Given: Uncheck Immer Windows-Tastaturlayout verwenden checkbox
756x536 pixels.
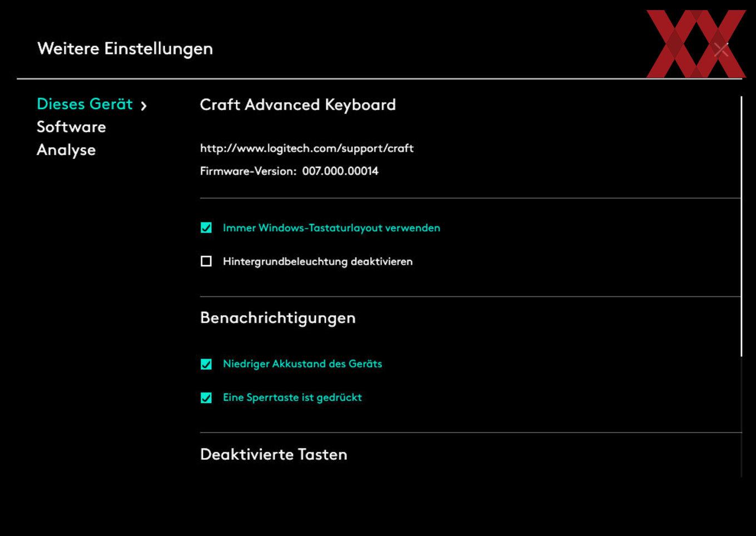Looking at the screenshot, I should pos(206,227).
